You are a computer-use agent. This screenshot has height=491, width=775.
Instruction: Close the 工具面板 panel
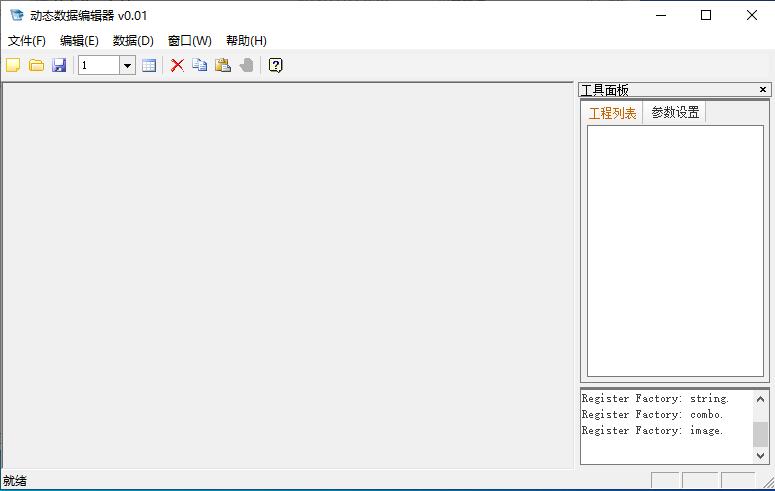coord(763,90)
